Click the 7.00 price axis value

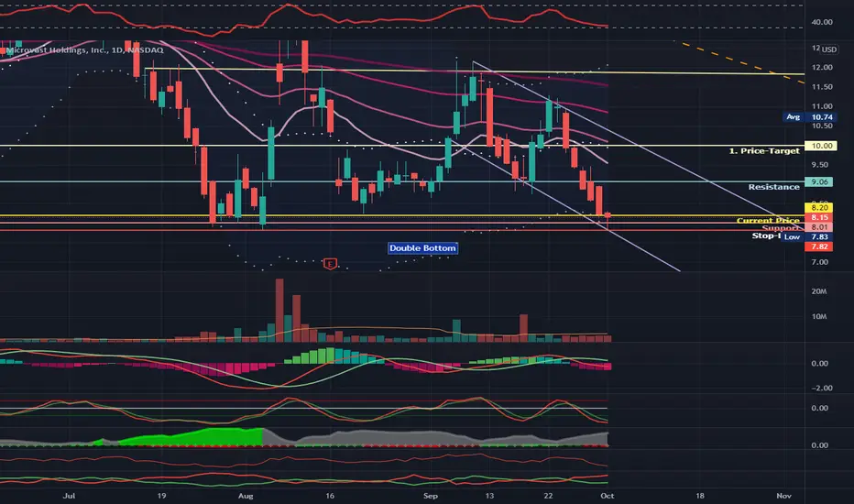click(820, 262)
